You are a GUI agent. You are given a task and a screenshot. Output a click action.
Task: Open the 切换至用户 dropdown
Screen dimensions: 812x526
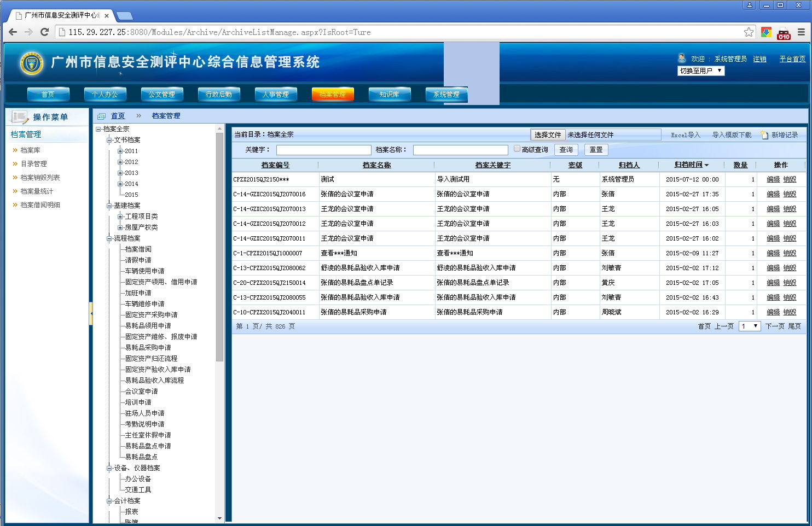coord(701,71)
